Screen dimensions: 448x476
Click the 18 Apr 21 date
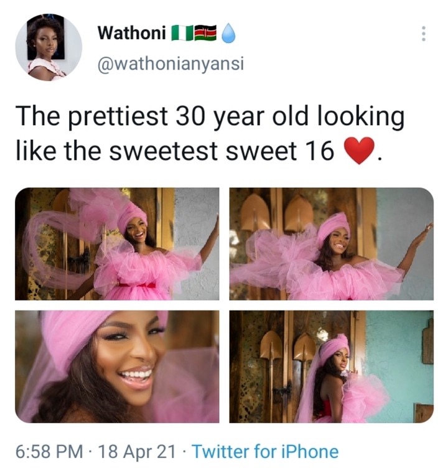[x=137, y=451]
